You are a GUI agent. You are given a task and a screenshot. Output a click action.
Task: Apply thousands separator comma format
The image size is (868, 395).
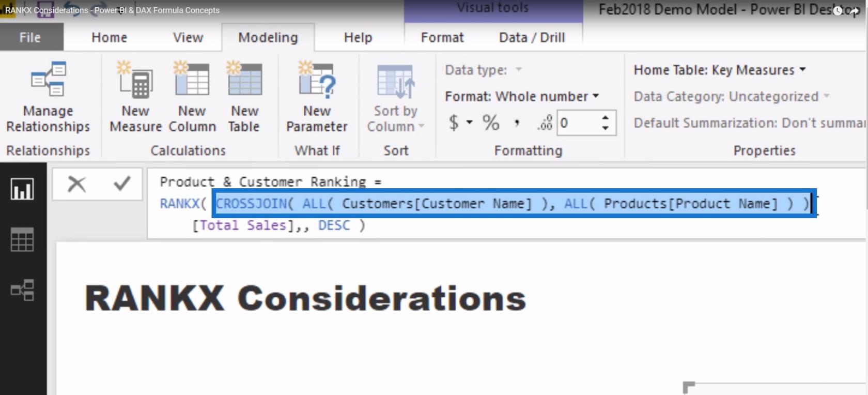pos(517,123)
